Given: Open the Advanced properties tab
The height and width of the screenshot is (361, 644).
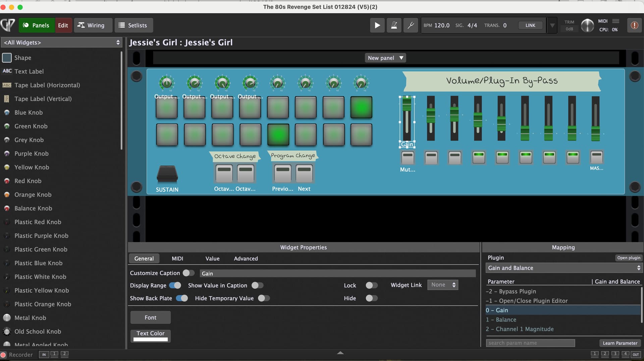Looking at the screenshot, I should click(x=246, y=258).
